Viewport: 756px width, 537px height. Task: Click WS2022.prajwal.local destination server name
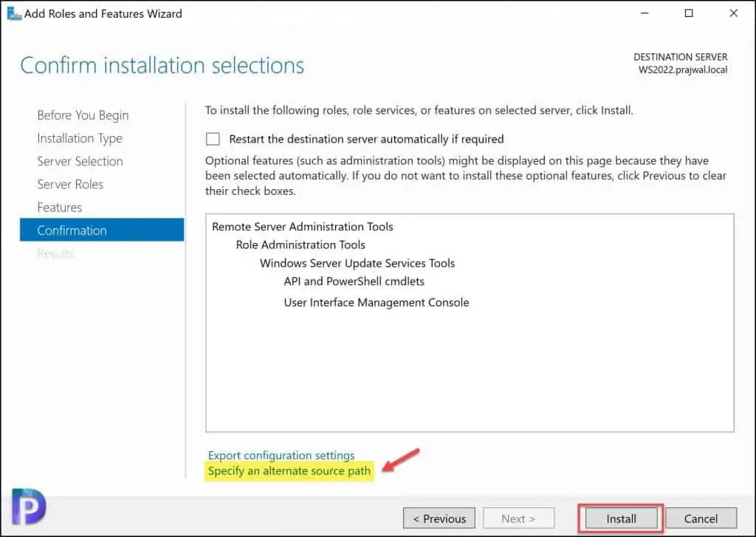click(683, 70)
